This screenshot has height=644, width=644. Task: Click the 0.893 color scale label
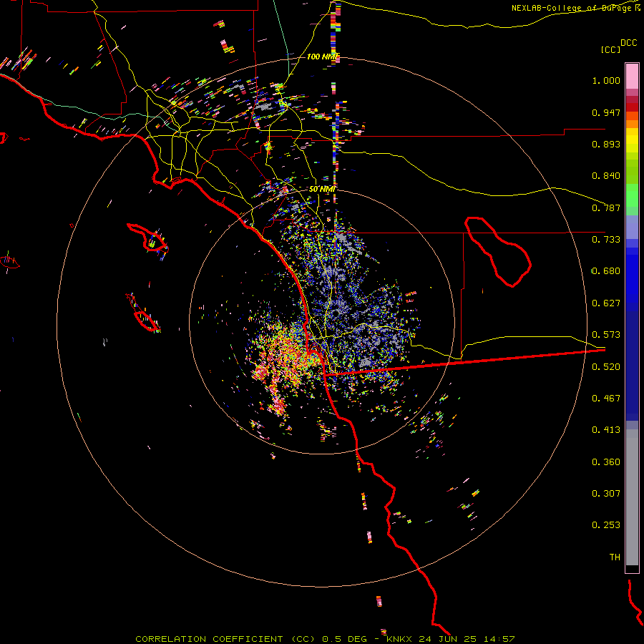point(606,144)
